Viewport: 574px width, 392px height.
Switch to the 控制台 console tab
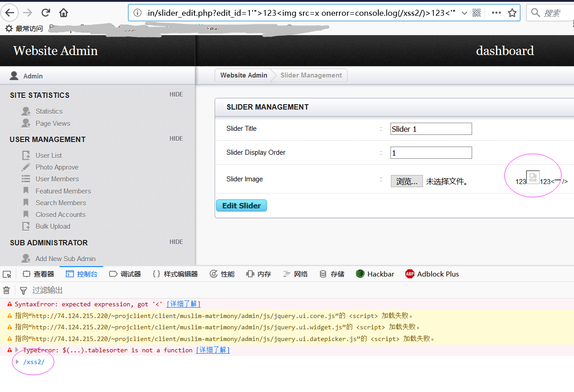(x=82, y=274)
